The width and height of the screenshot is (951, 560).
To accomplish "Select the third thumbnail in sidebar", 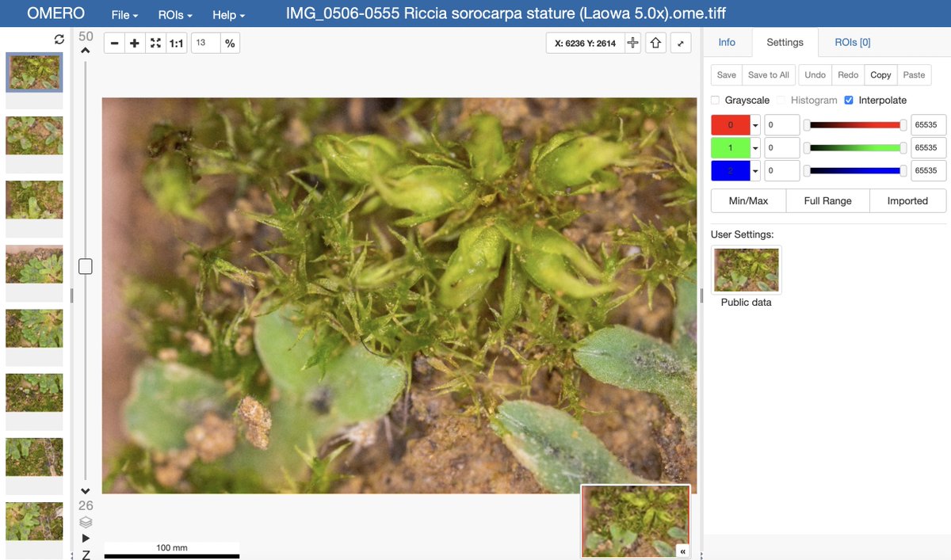I will (34, 200).
